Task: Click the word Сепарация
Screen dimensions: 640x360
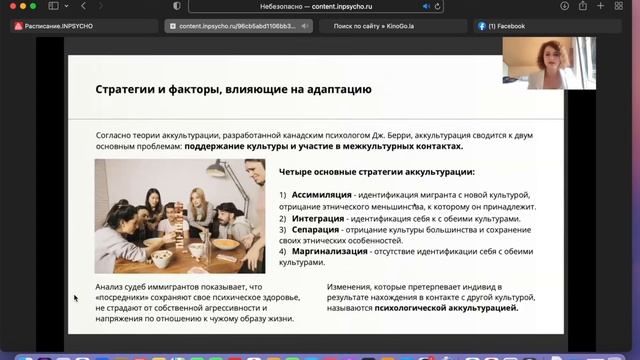Action: [x=315, y=230]
